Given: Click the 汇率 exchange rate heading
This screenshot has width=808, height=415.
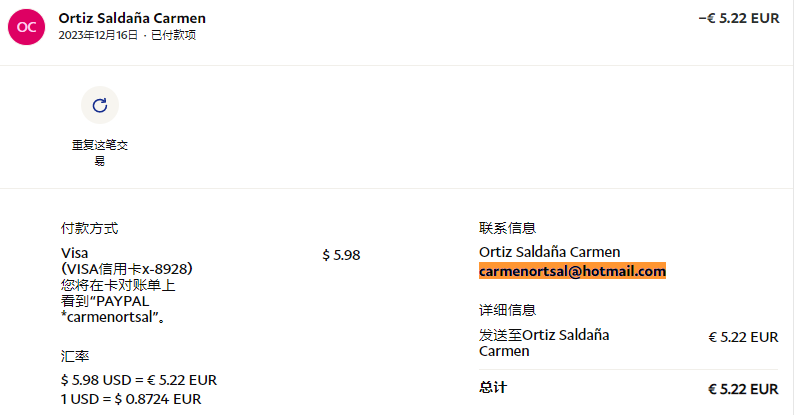Looking at the screenshot, I should [75, 356].
